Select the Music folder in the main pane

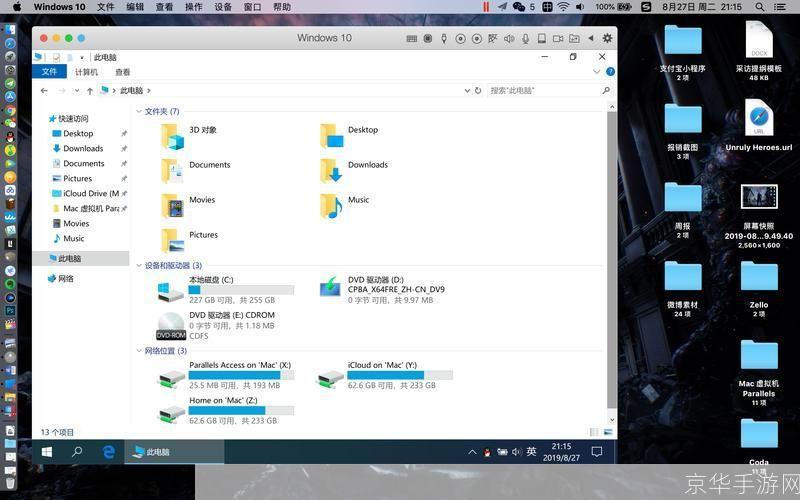pos(345,205)
